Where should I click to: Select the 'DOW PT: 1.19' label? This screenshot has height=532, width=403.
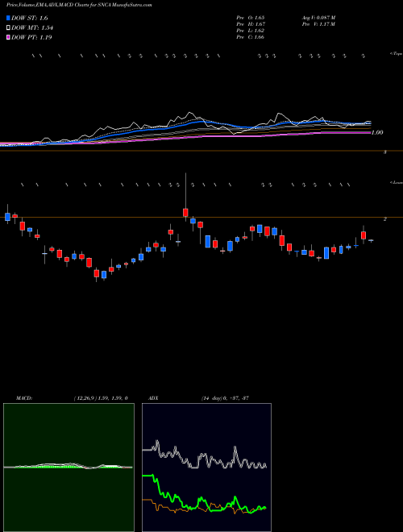pos(31,37)
